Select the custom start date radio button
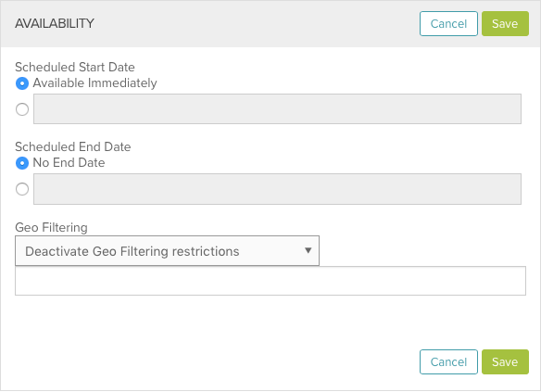The height and width of the screenshot is (392, 541). (22, 109)
